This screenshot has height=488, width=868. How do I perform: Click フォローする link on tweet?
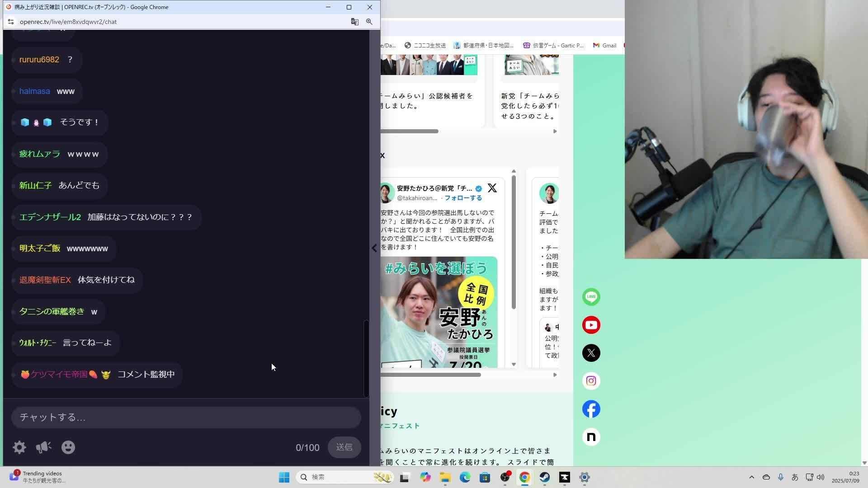click(463, 198)
